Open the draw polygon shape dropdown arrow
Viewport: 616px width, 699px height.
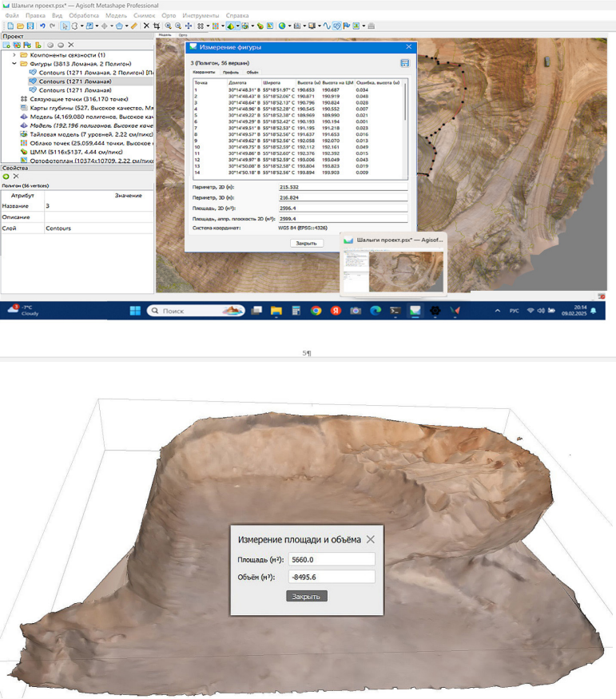pyautogui.click(x=126, y=26)
